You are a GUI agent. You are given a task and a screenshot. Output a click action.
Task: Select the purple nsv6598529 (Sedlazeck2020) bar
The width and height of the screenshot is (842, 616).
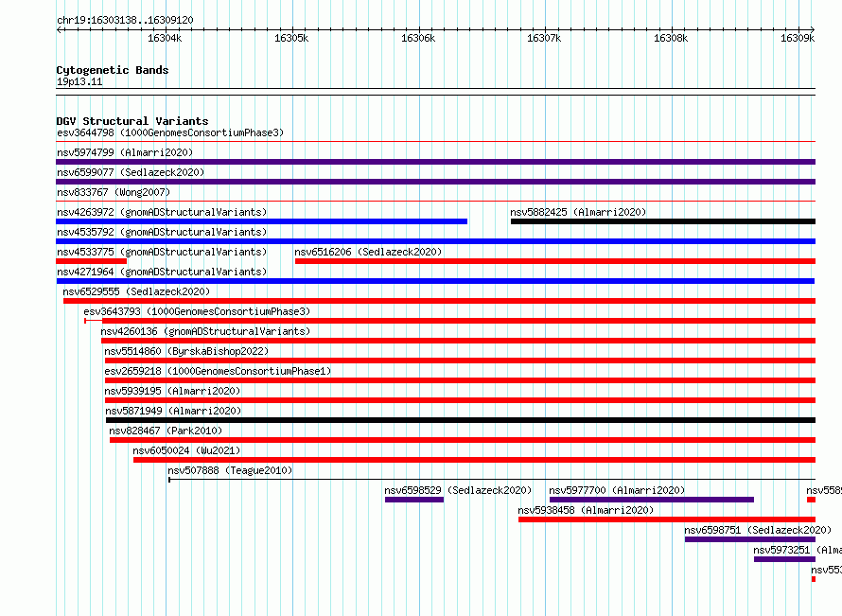tap(414, 500)
